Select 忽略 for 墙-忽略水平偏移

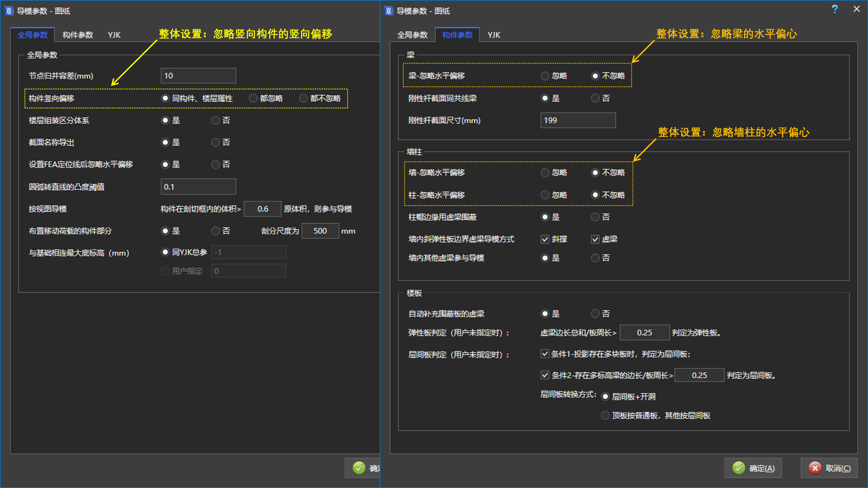pos(545,173)
